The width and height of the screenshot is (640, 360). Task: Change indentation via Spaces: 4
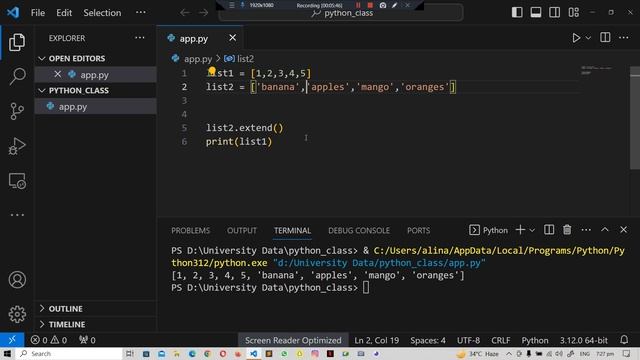[428, 340]
